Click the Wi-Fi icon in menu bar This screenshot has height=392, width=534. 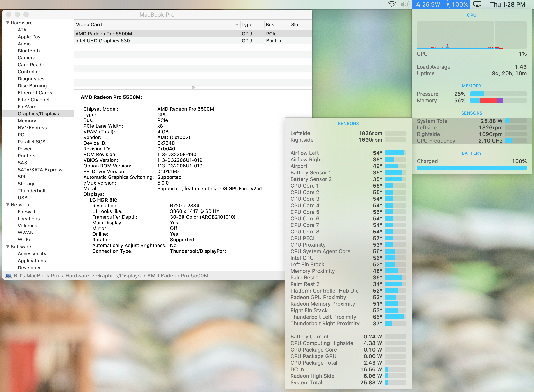[x=392, y=4]
